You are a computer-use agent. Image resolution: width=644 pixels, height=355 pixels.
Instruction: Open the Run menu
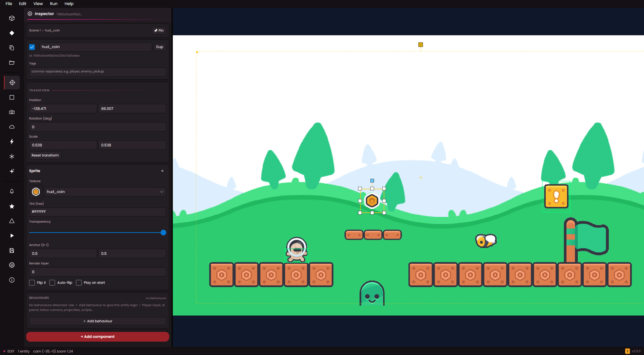pyautogui.click(x=54, y=4)
